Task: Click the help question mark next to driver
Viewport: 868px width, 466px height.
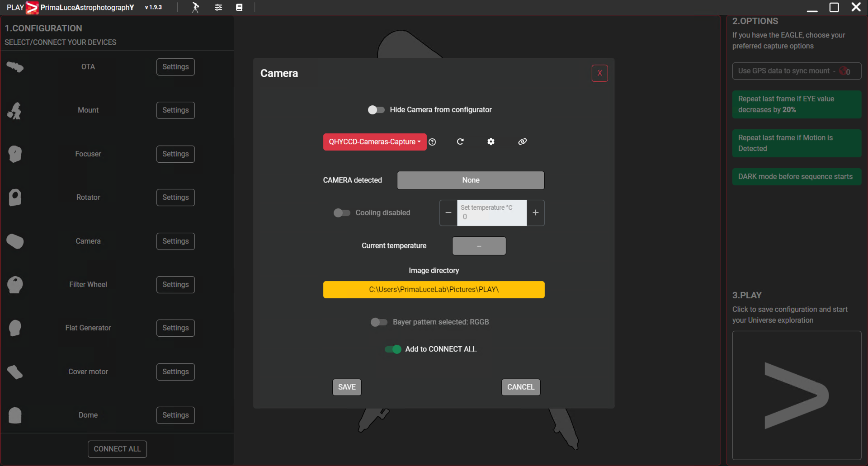Action: point(432,142)
